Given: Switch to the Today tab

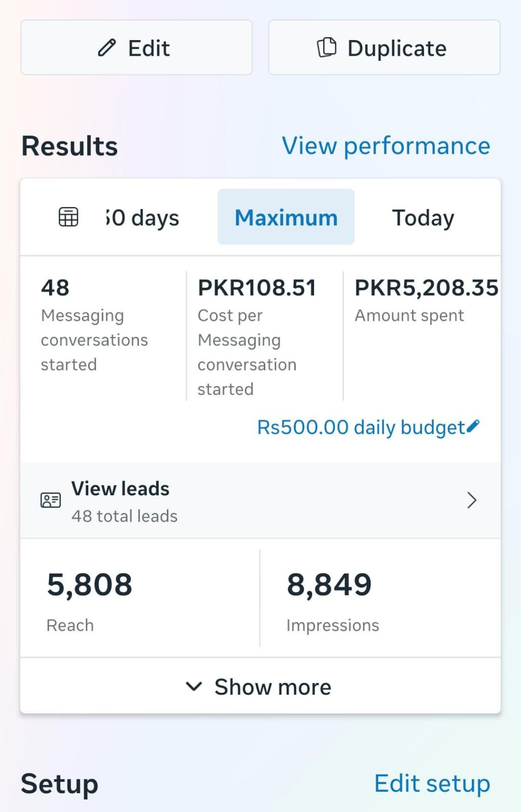Looking at the screenshot, I should [423, 217].
